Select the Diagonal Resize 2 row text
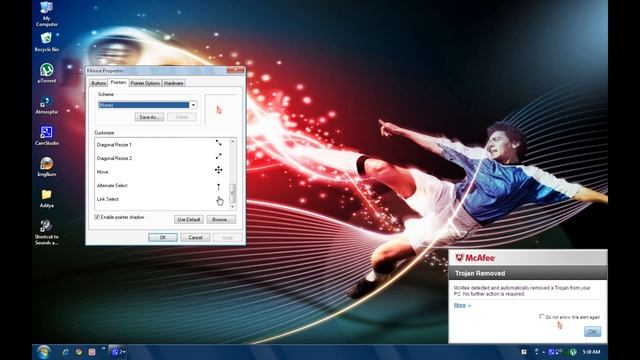Image resolution: width=640 pixels, height=360 pixels. click(114, 158)
